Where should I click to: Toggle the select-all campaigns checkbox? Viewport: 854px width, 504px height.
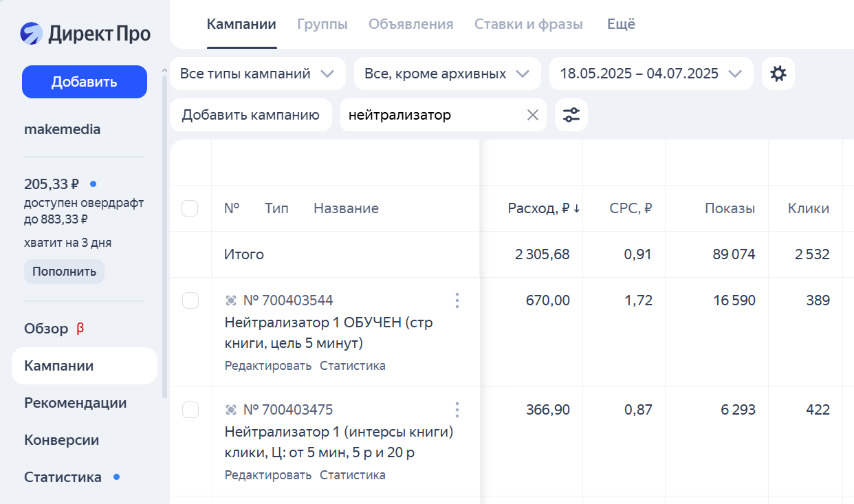[x=190, y=208]
